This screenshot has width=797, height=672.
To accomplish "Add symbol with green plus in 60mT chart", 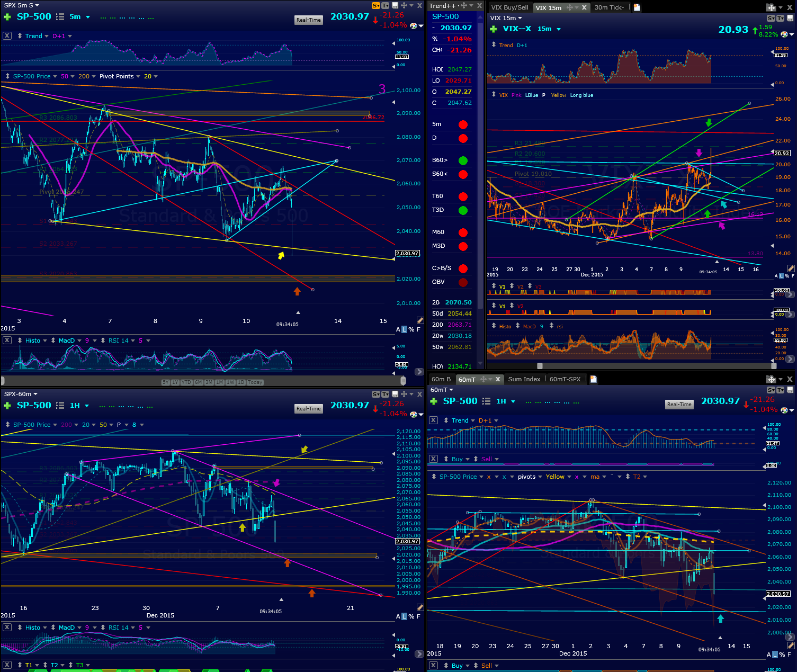I will click(x=434, y=401).
